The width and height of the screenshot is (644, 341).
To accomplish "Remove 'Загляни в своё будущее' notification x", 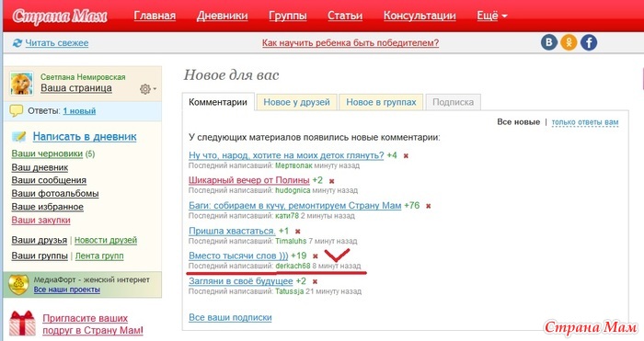I will tap(315, 282).
